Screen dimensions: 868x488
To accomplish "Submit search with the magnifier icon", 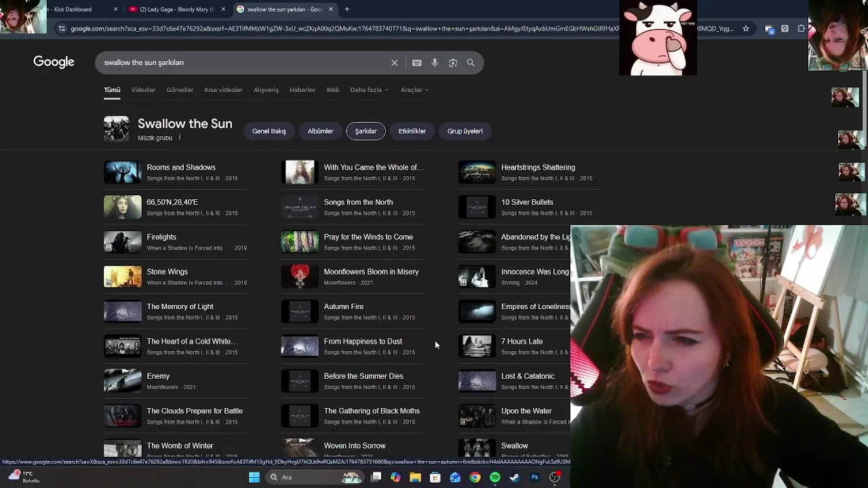I will point(471,62).
